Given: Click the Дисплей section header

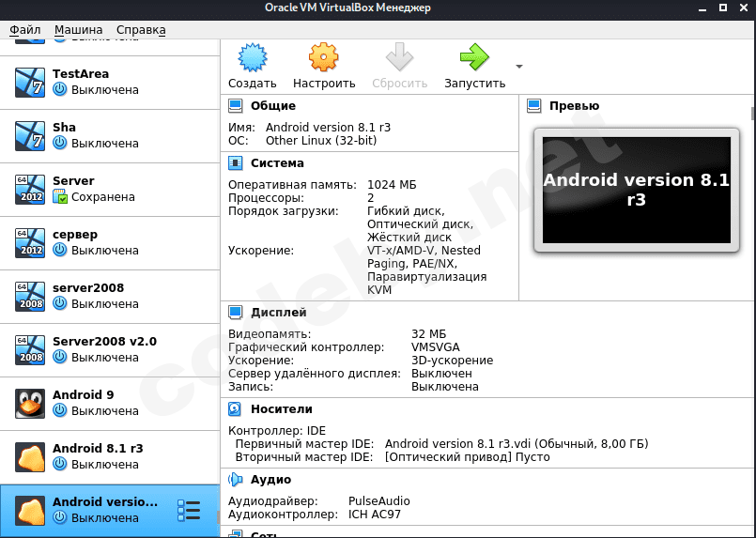Looking at the screenshot, I should 279,313.
